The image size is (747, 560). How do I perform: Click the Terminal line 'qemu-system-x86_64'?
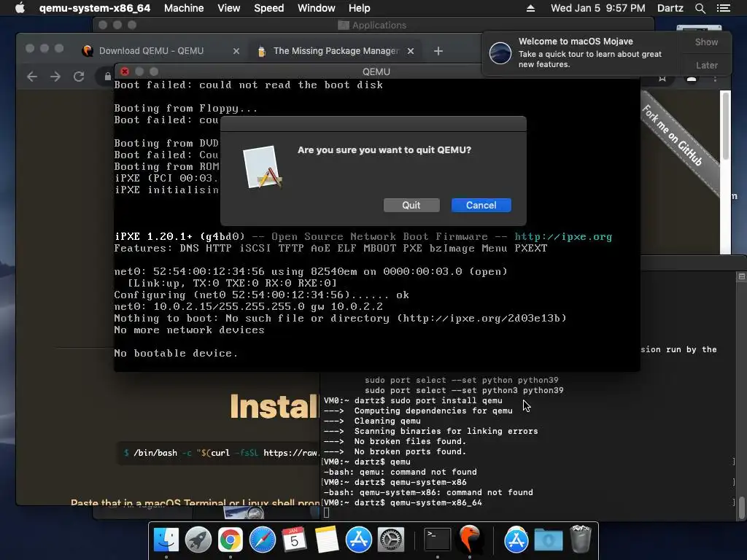pos(436,503)
